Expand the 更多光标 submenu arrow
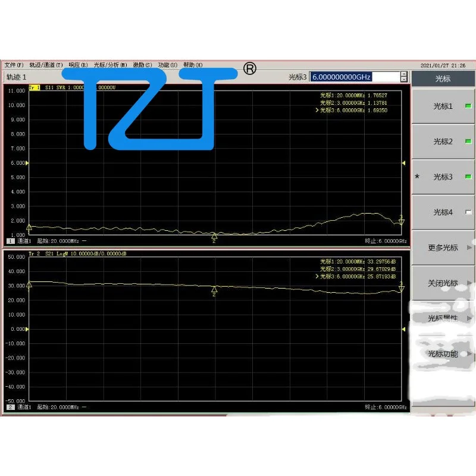This screenshot has height=476, width=476. (469, 248)
